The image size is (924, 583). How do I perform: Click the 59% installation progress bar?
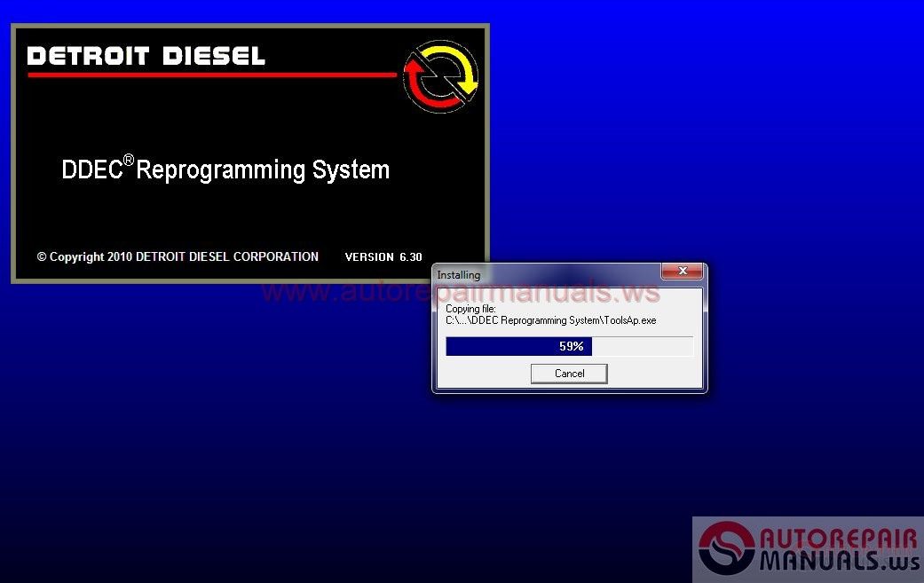(x=569, y=346)
